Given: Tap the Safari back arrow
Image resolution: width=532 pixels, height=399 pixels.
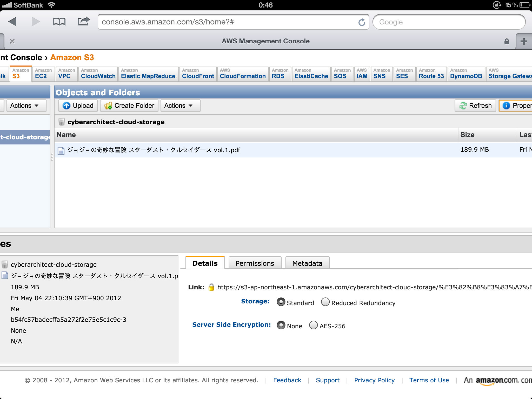Looking at the screenshot, I should point(12,22).
